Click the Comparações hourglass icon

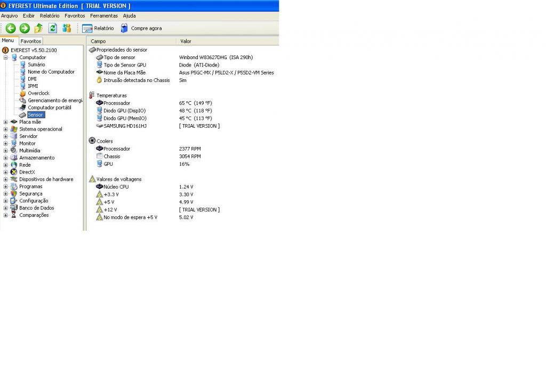(14, 215)
